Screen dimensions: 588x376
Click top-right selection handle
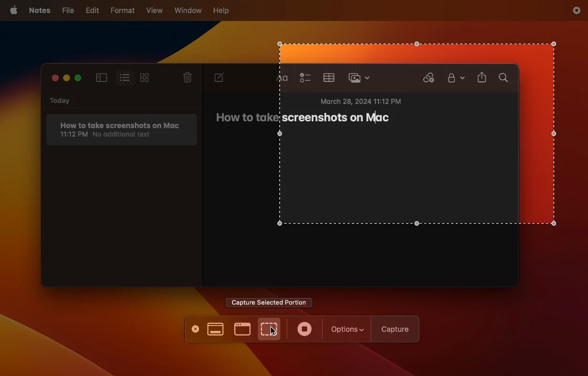coord(554,44)
